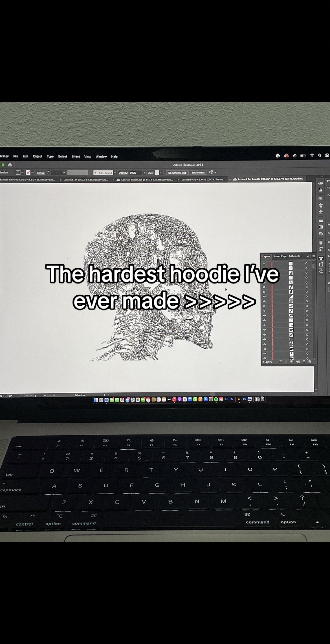Click the Wi-Fi icon in menu bar
The image size is (330, 644).
312,155
